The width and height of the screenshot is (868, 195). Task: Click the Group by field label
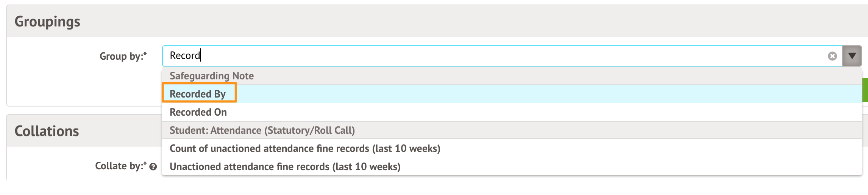click(120, 56)
